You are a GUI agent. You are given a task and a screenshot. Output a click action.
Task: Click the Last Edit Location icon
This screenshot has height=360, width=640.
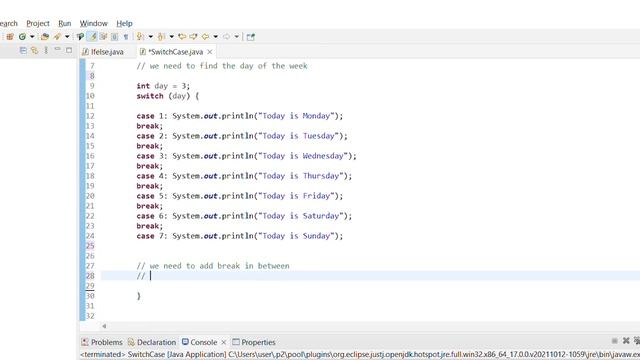[x=182, y=37]
